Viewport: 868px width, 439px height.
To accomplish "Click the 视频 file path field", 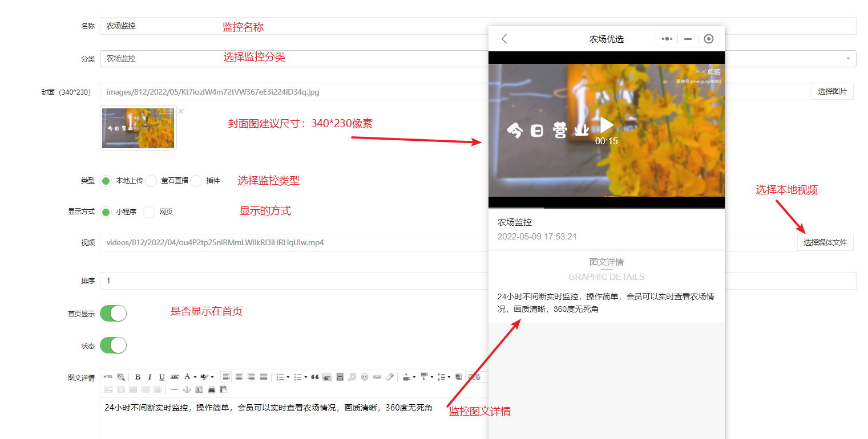I will (x=449, y=242).
